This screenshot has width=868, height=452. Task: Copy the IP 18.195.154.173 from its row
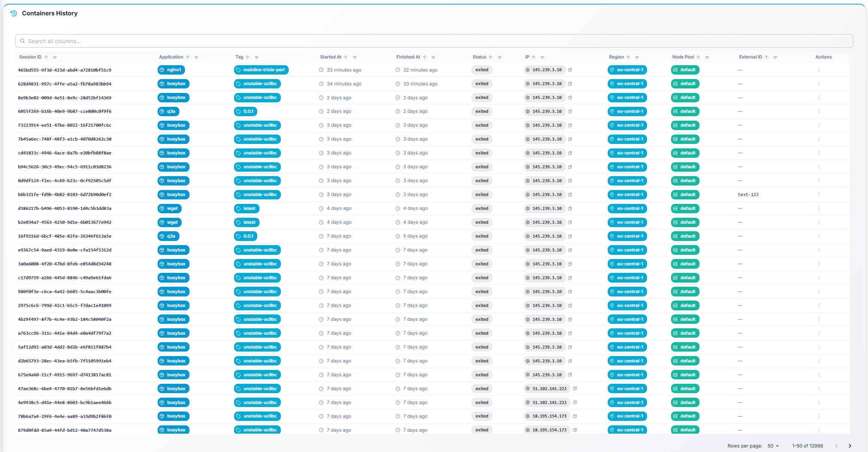pos(575,416)
